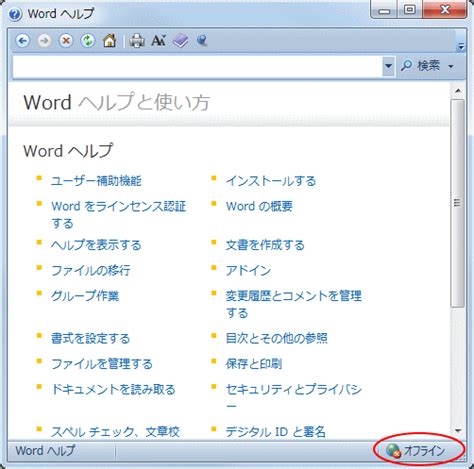Open 変更履歴とコメントを管理する link
The width and height of the screenshot is (474, 469).
click(x=294, y=304)
